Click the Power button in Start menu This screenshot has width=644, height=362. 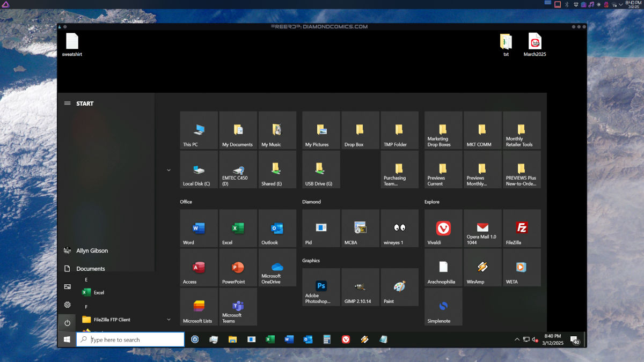click(67, 323)
